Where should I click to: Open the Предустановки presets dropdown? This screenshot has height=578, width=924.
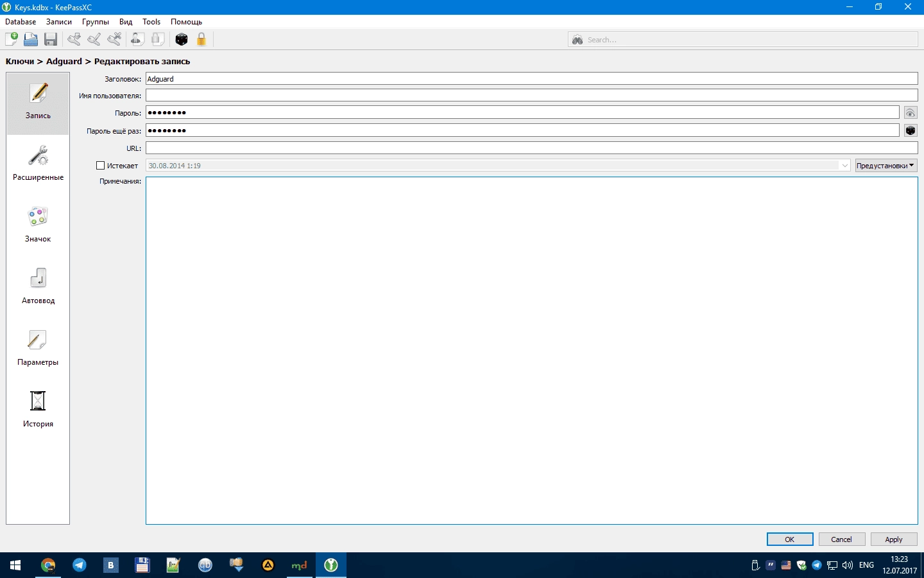point(886,166)
